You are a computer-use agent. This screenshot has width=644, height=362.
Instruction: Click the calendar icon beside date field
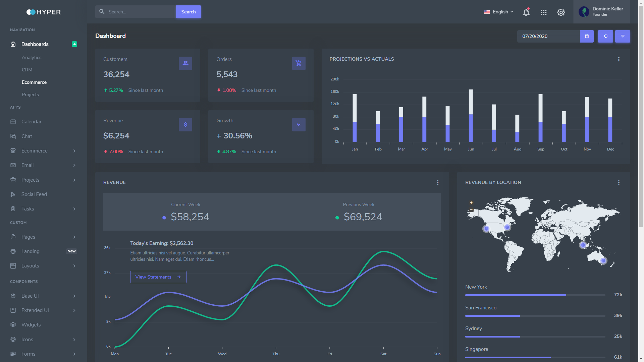[x=587, y=36]
